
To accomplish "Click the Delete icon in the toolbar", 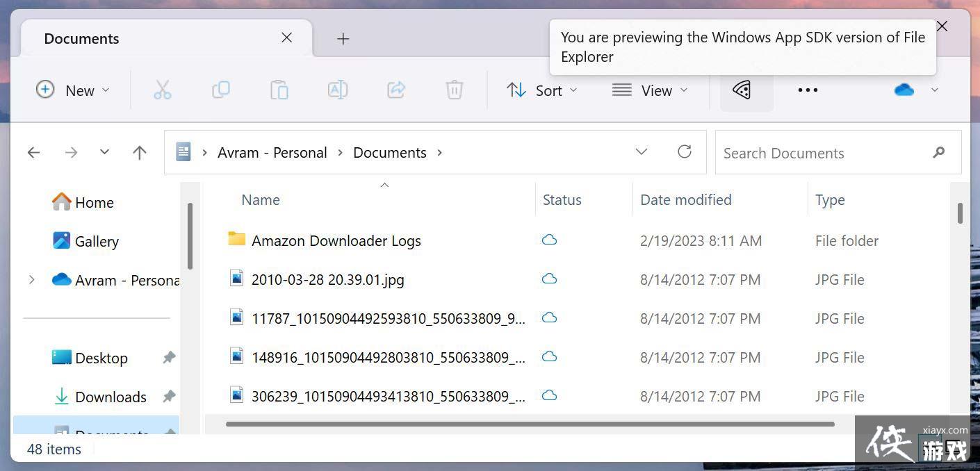I will click(455, 90).
